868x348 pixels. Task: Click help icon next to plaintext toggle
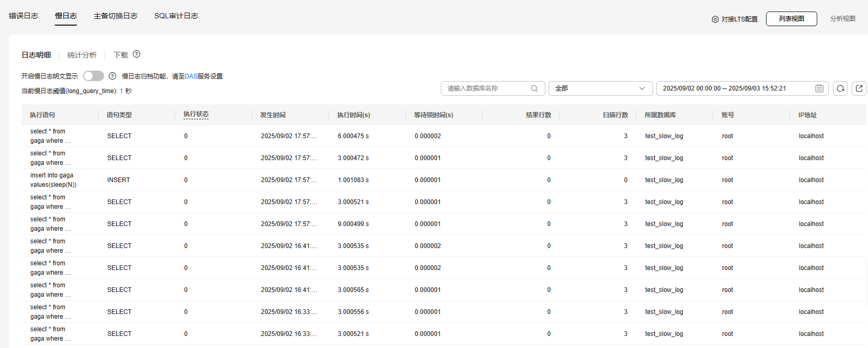click(x=112, y=76)
